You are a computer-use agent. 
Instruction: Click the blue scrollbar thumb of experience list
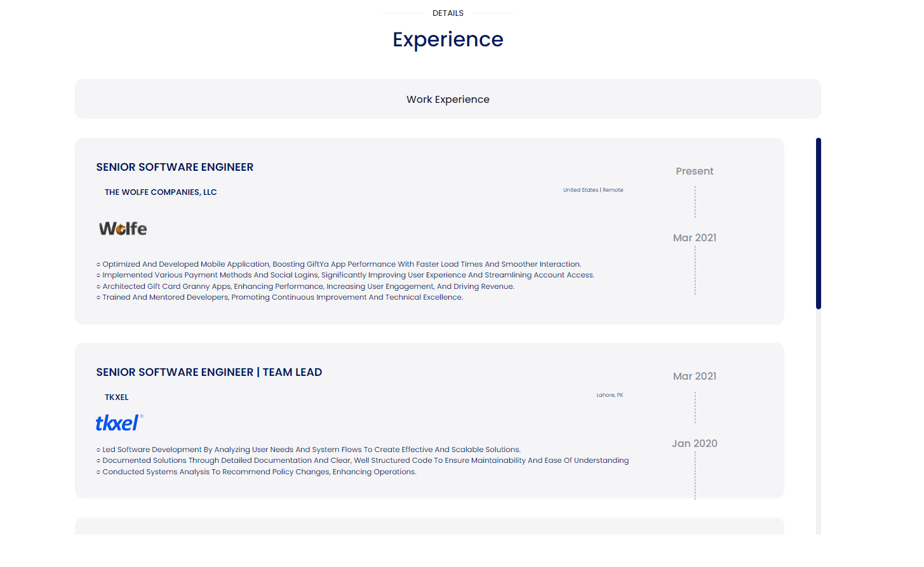click(x=819, y=223)
